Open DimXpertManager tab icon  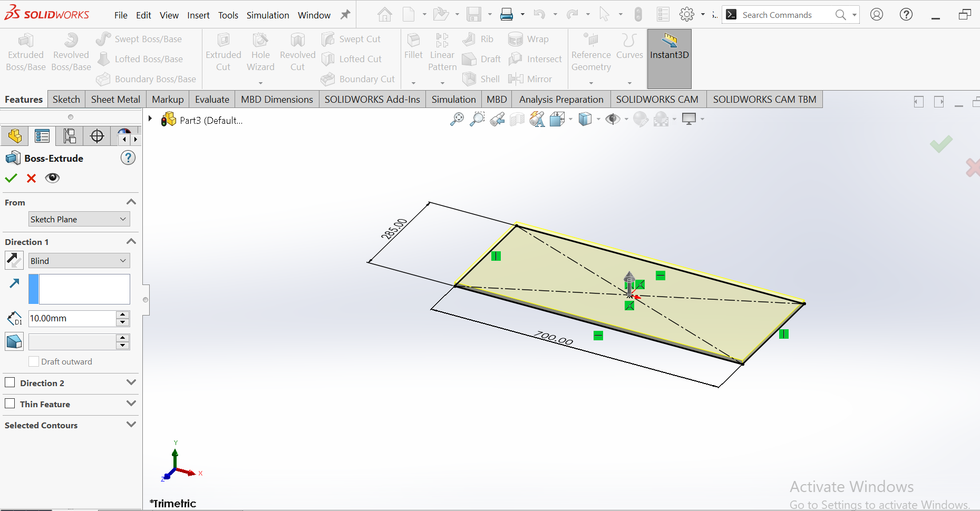97,136
